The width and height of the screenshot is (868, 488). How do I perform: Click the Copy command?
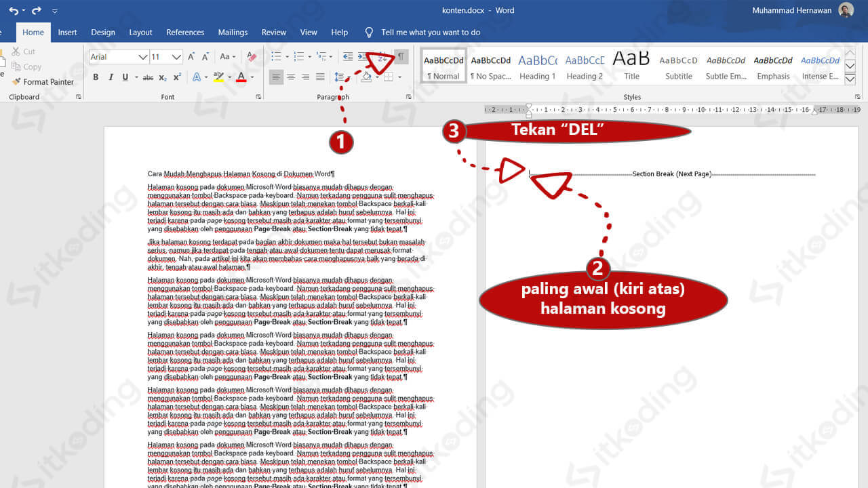pos(26,67)
